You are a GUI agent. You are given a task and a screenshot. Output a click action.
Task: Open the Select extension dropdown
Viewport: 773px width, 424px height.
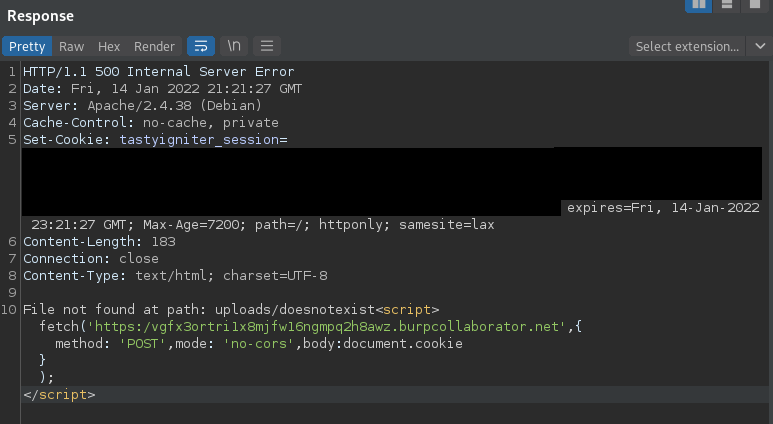687,46
